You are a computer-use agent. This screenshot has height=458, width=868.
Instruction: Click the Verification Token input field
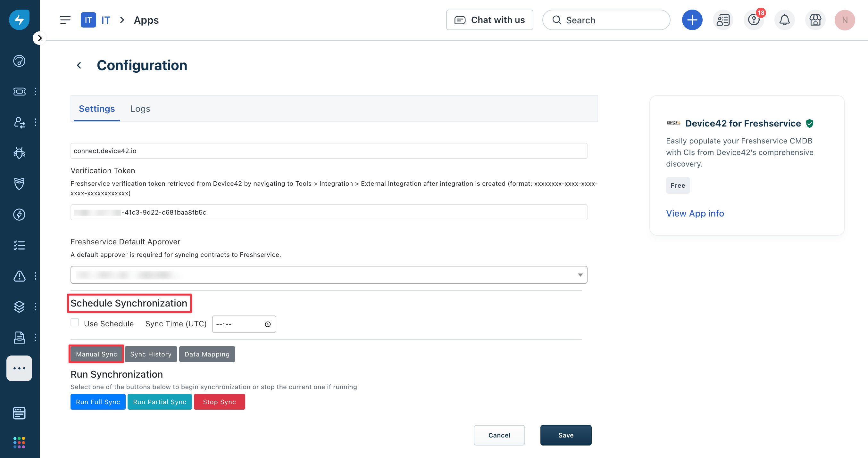click(329, 212)
